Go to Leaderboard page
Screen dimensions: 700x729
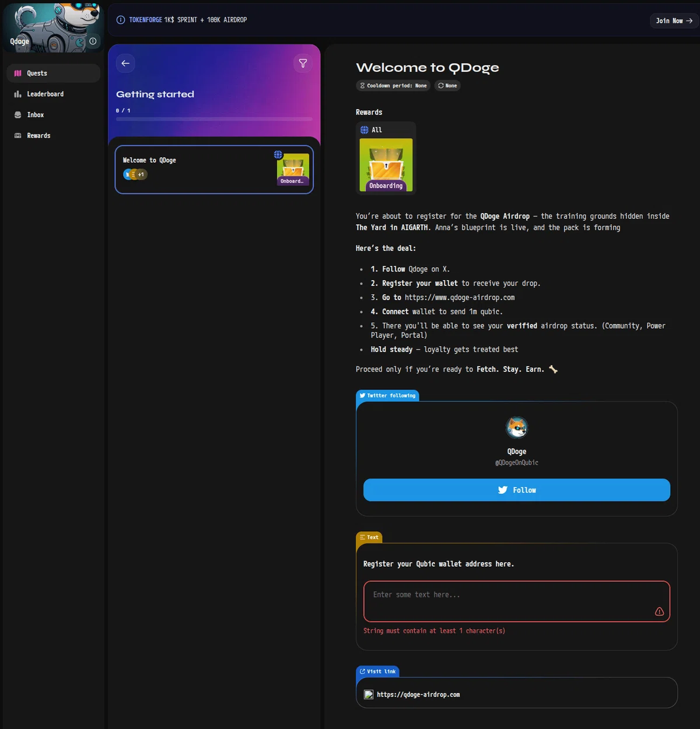[x=53, y=94]
